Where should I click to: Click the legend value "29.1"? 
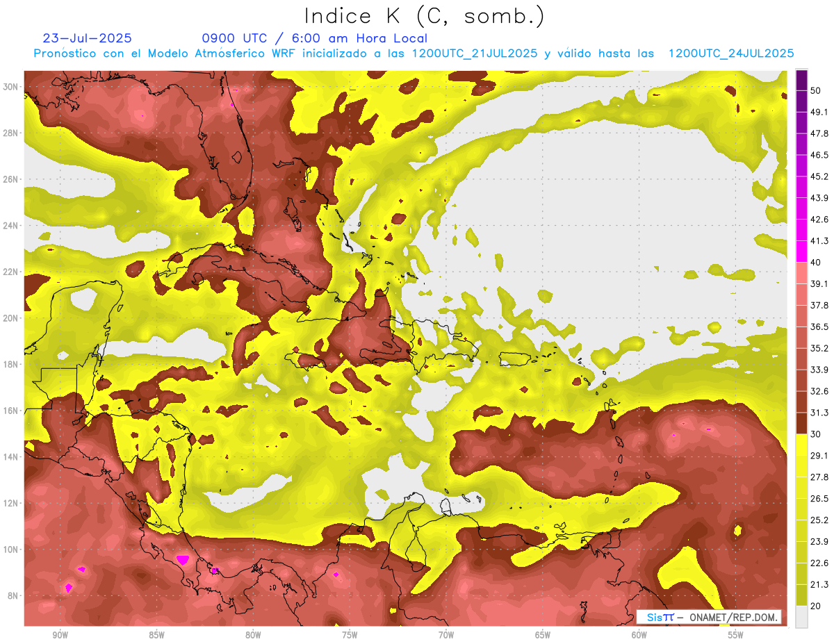click(x=819, y=456)
